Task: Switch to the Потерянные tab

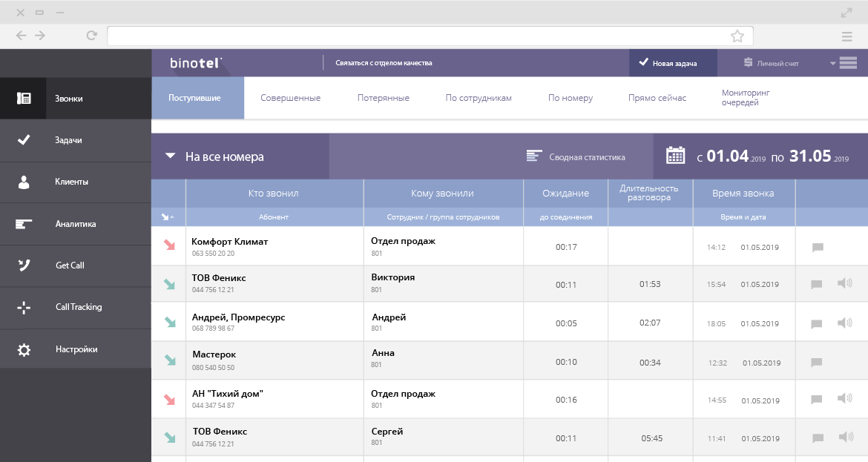Action: [x=383, y=98]
